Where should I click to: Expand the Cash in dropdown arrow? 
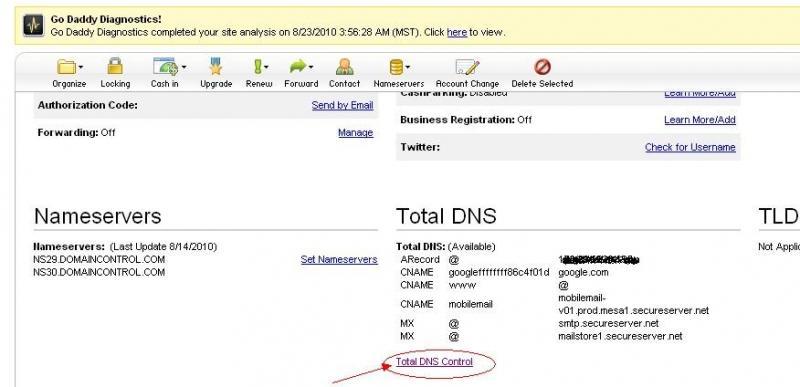(x=184, y=67)
